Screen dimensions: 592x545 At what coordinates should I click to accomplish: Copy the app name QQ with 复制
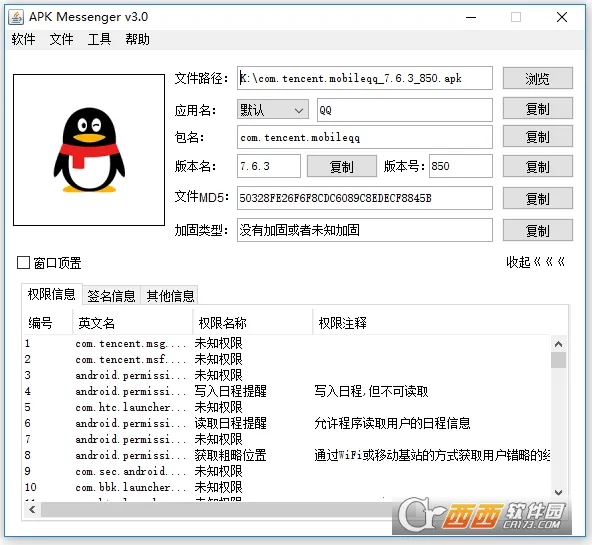point(538,109)
